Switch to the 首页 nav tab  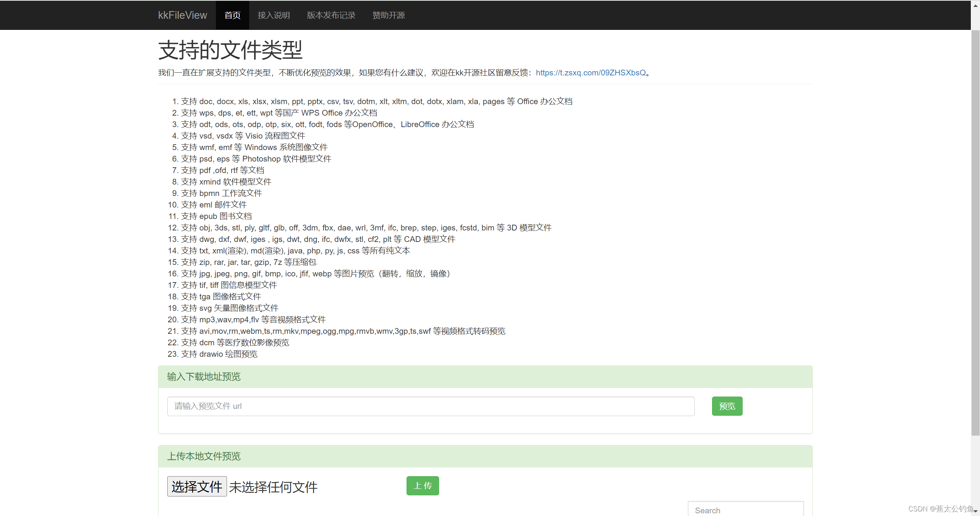coord(232,15)
